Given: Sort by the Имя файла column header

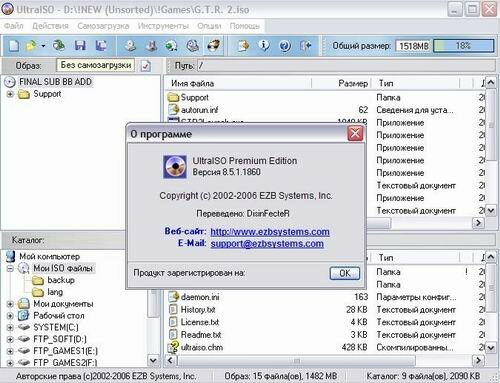Looking at the screenshot, I should (x=238, y=83).
